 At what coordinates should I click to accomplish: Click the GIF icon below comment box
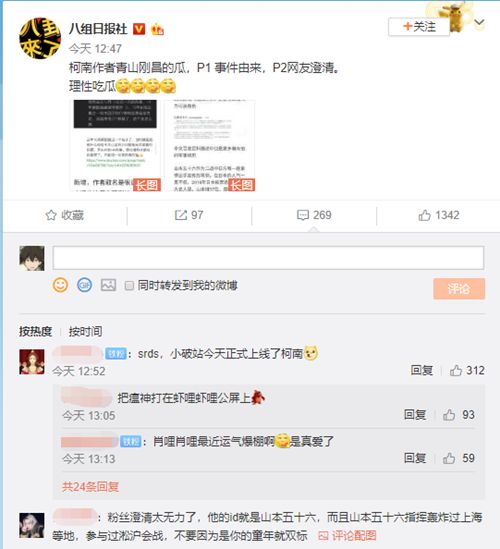pos(84,285)
